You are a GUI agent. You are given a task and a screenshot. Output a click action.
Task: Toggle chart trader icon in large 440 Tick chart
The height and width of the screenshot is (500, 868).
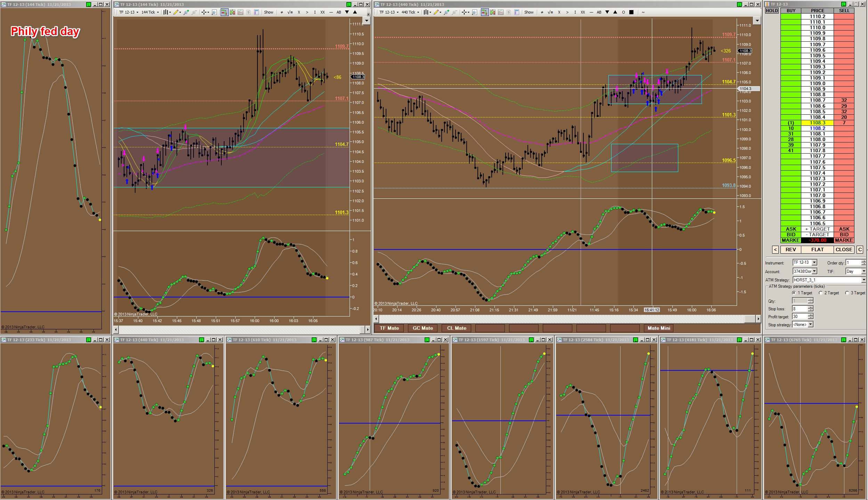(x=484, y=12)
